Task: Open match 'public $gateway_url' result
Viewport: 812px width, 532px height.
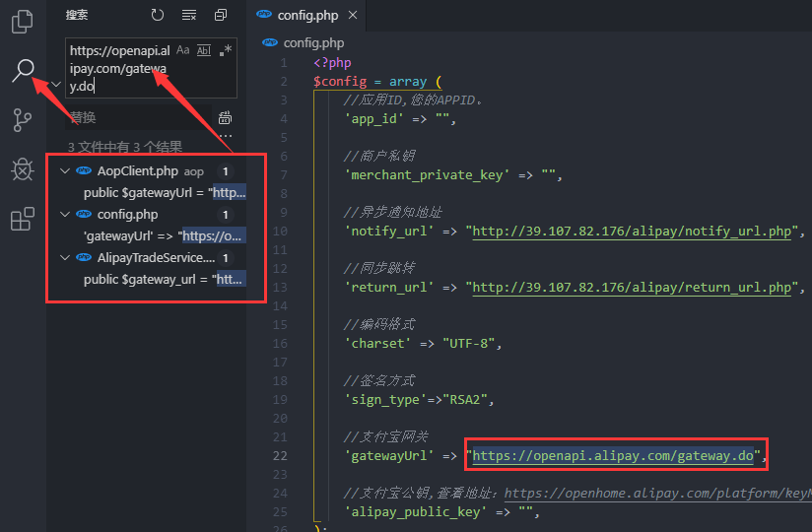Action: 165,280
